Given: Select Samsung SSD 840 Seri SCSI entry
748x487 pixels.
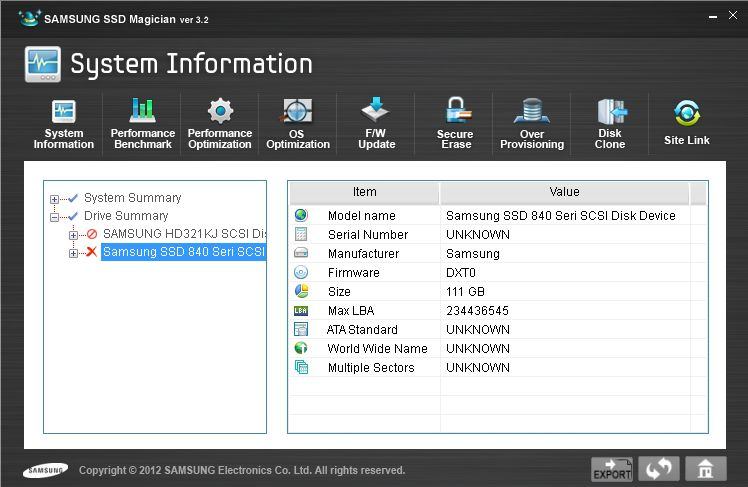Looking at the screenshot, I should coord(184,251).
